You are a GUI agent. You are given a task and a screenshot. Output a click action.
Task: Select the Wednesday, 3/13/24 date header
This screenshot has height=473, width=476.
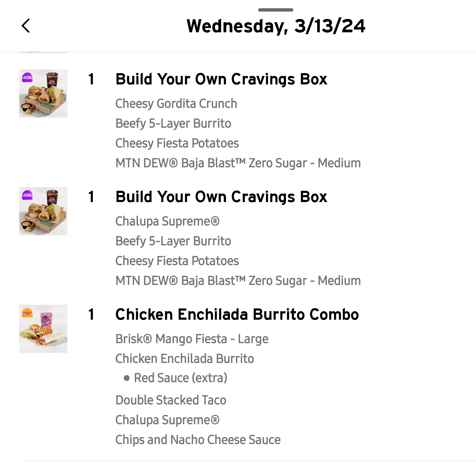tap(276, 26)
